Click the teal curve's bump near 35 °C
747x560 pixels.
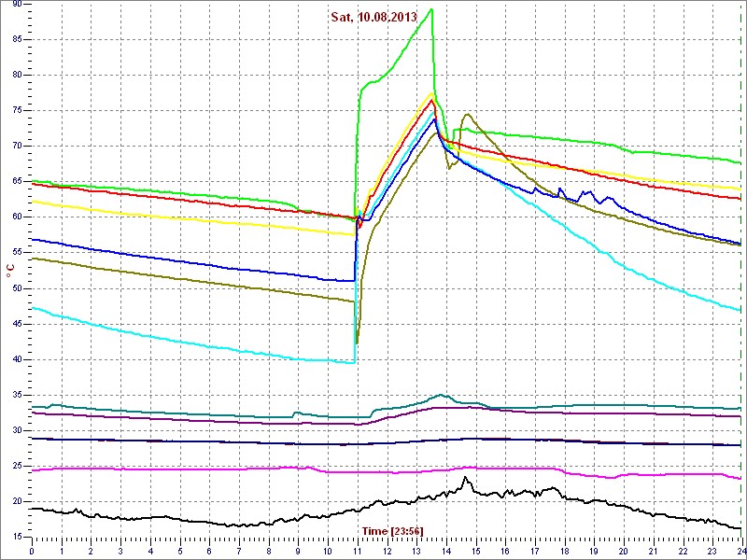point(442,395)
